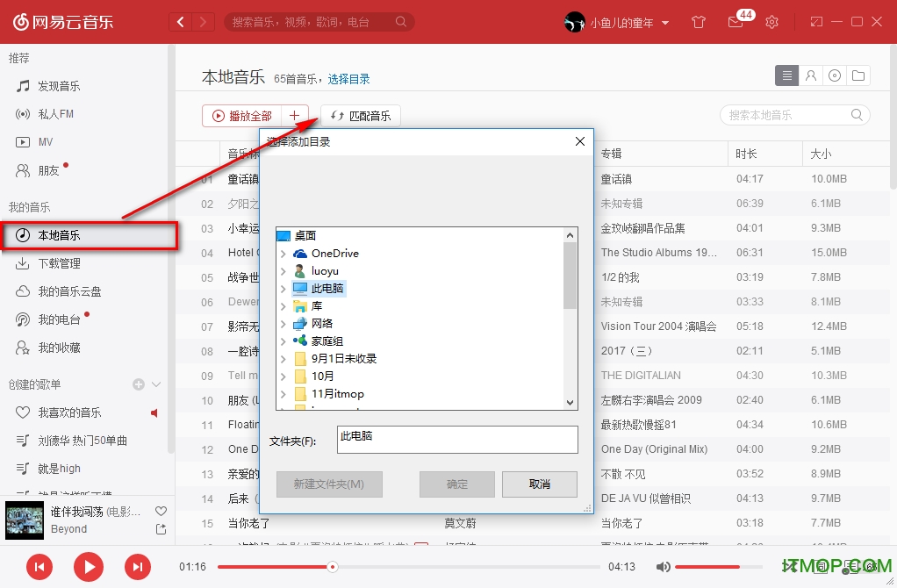The height and width of the screenshot is (588, 897).
Task: Switch local music to folder view
Action: [x=859, y=75]
